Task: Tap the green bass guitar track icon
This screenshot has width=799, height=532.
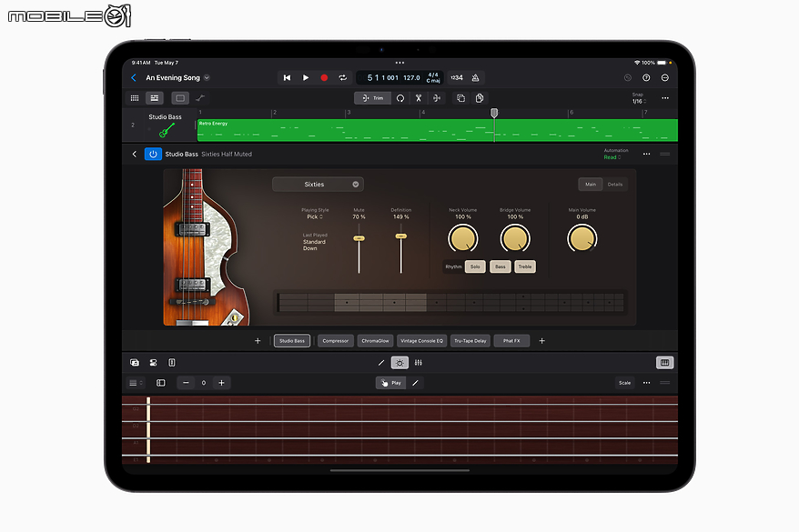Action: coord(167,130)
